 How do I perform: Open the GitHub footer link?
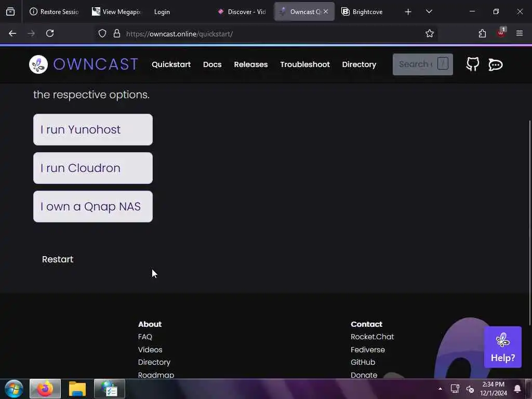363,362
